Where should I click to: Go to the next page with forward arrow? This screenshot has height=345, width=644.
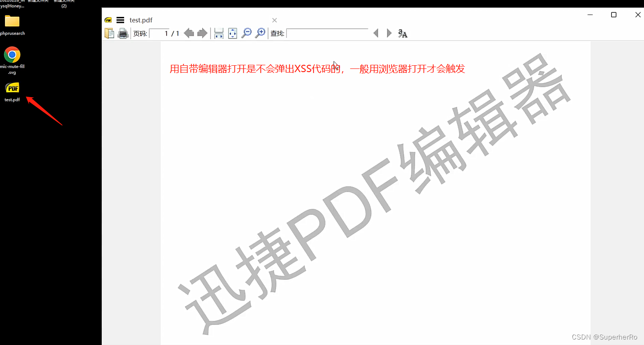tap(202, 33)
